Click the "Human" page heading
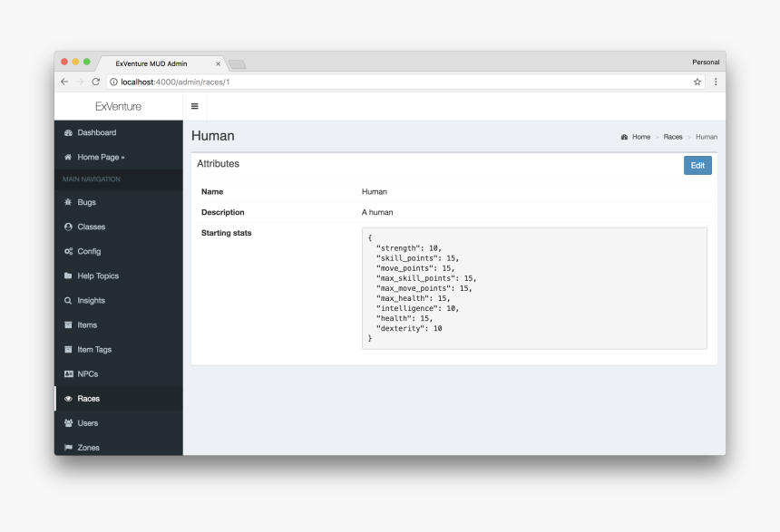Image resolution: width=780 pixels, height=532 pixels. click(x=213, y=136)
